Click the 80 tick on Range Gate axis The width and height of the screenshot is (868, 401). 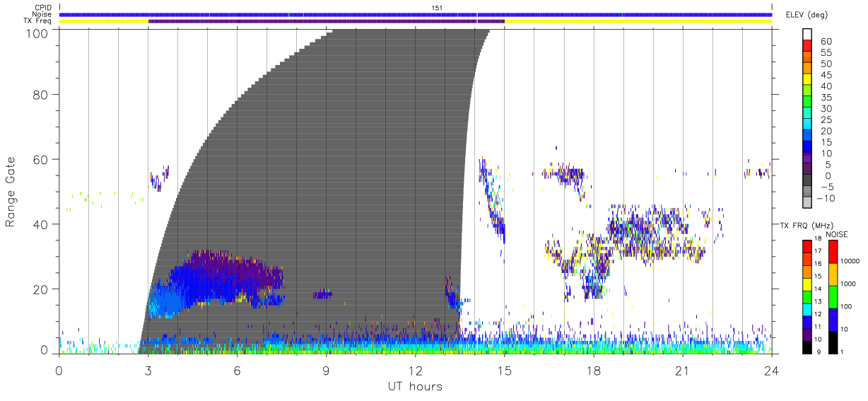point(41,95)
